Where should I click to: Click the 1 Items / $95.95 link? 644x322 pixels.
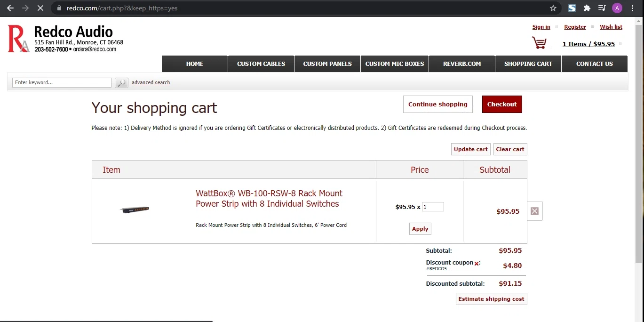pyautogui.click(x=588, y=44)
